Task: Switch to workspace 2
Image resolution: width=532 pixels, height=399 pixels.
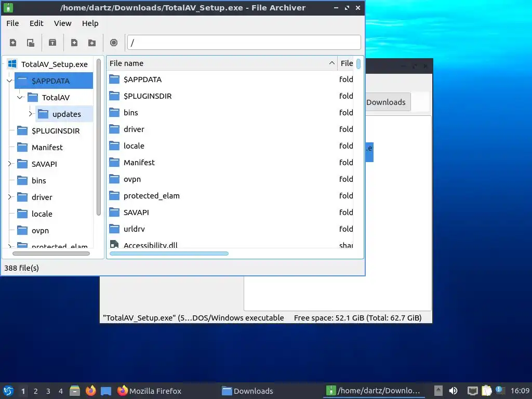Action: (36, 391)
